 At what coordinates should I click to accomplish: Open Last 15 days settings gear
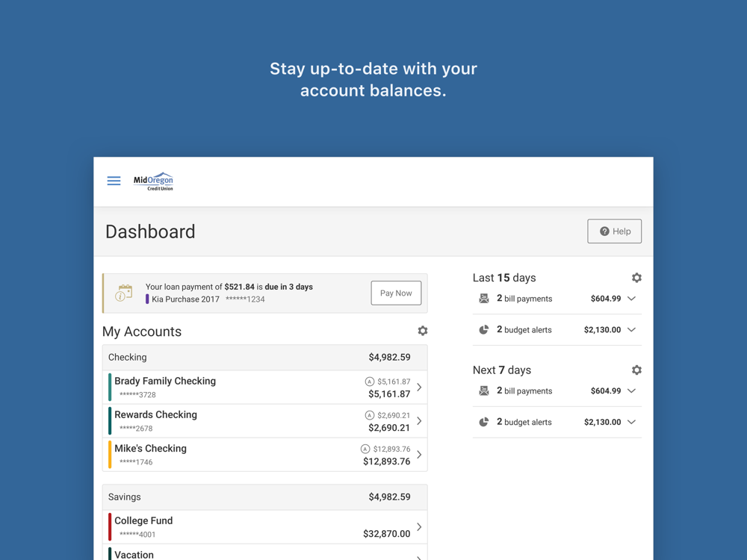(x=636, y=278)
